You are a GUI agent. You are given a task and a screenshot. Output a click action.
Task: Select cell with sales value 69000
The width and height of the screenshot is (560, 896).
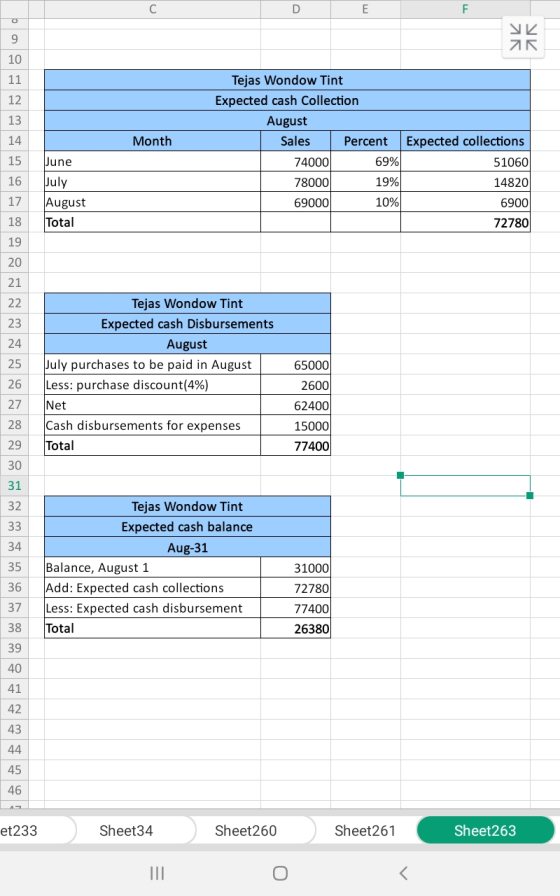pos(295,202)
